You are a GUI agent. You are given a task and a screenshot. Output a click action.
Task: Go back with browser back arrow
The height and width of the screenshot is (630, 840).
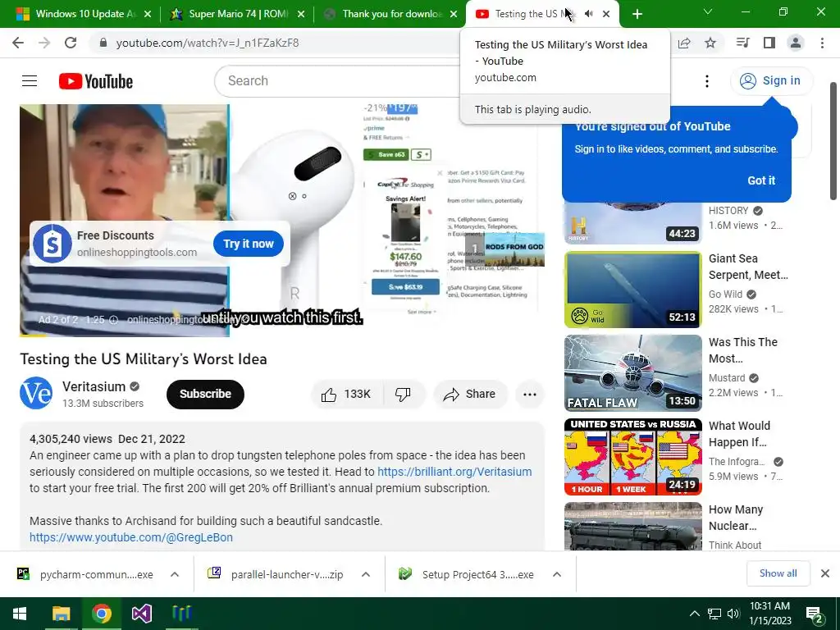tap(18, 43)
